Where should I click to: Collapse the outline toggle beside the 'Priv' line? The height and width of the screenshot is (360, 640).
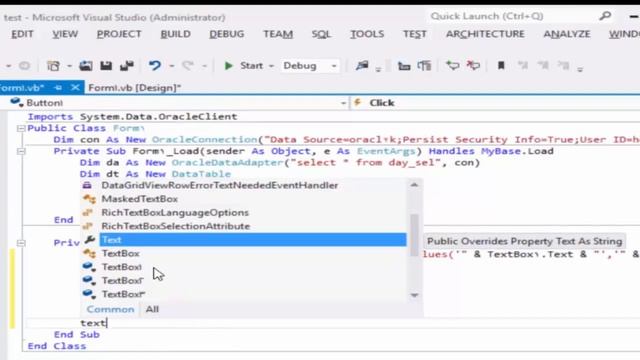(21, 243)
